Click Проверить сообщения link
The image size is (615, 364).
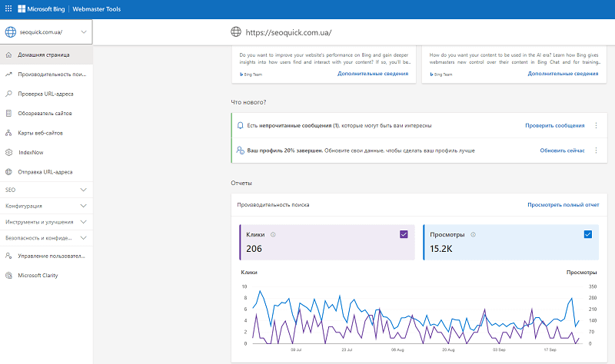coord(554,125)
